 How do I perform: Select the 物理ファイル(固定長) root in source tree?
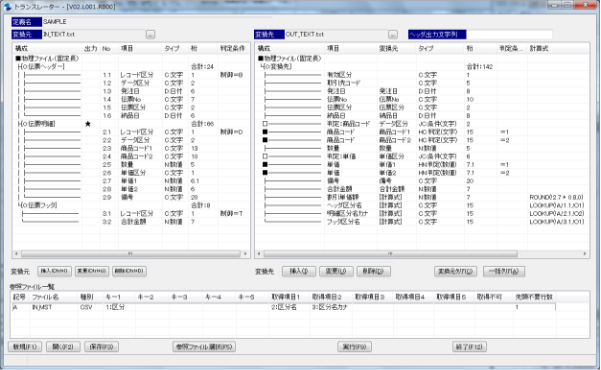point(47,59)
